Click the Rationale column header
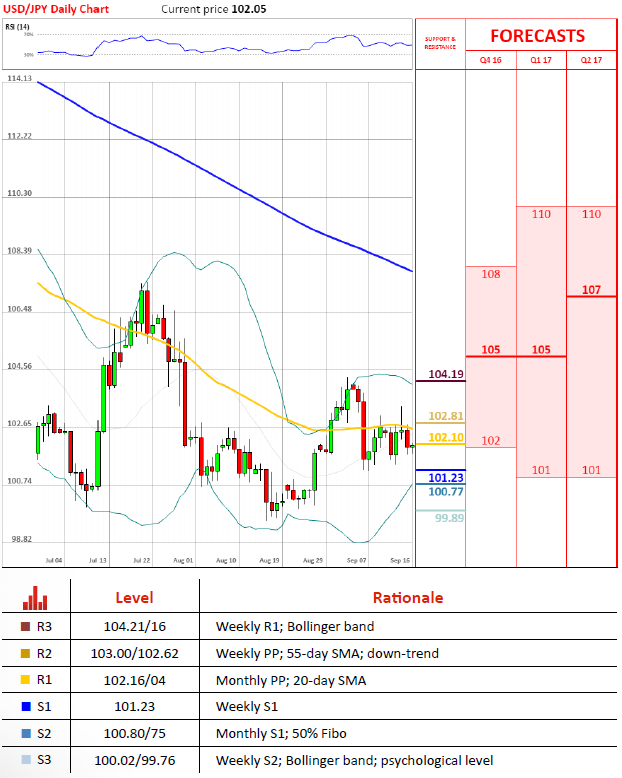The image size is (622, 778). (x=408, y=597)
